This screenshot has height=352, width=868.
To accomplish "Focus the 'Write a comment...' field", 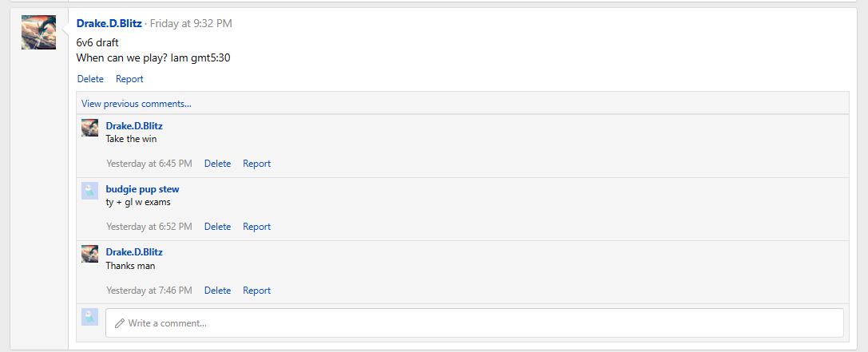I will [479, 323].
